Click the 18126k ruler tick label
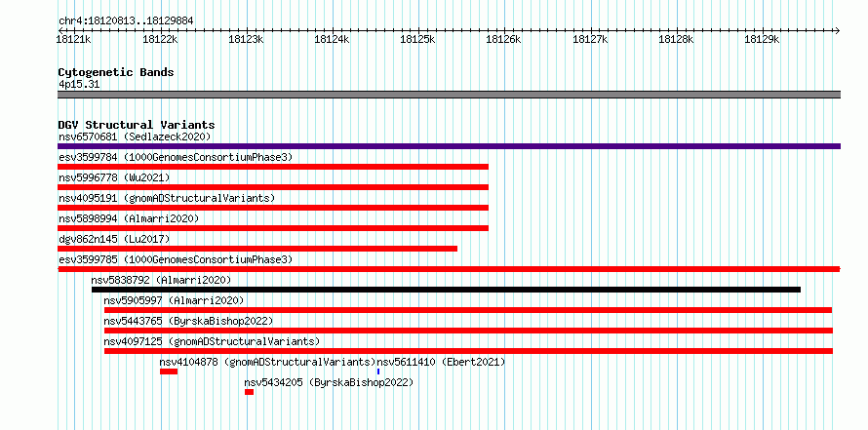 pyautogui.click(x=504, y=40)
